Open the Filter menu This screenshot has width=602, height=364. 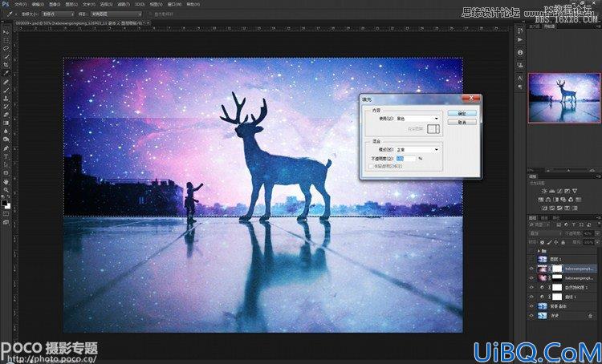pos(124,5)
